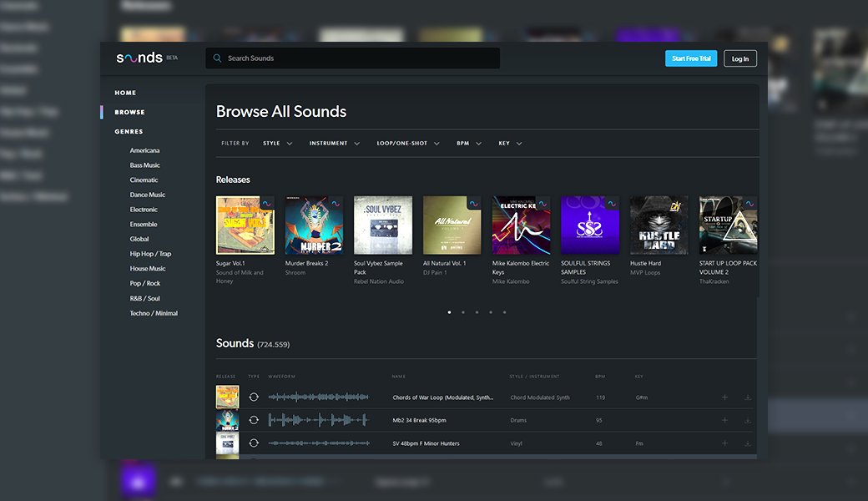Viewport: 868px width, 501px height.
Task: Click the Start Free Trial button
Action: coord(690,58)
